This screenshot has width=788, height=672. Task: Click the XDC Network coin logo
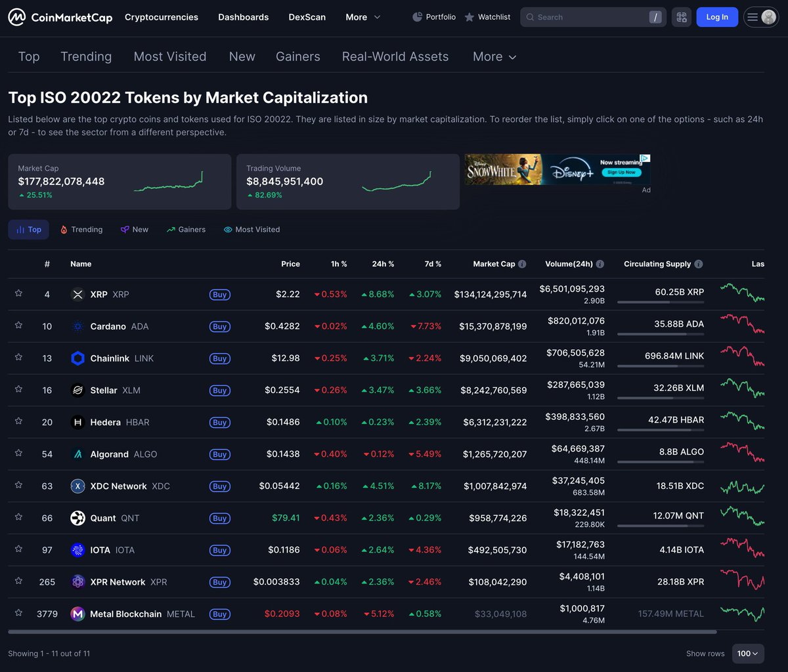pos(77,486)
